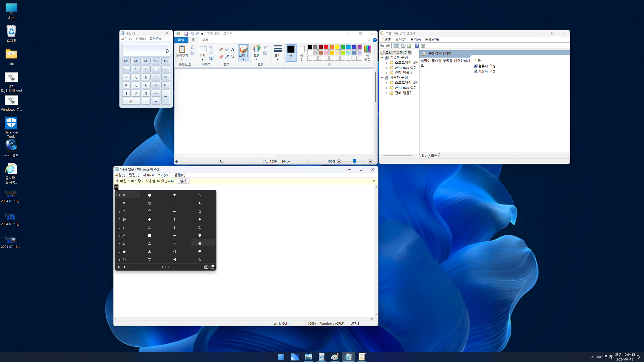This screenshot has width=644, height=362.
Task: Click the Text tool in Paint
Action: (233, 50)
